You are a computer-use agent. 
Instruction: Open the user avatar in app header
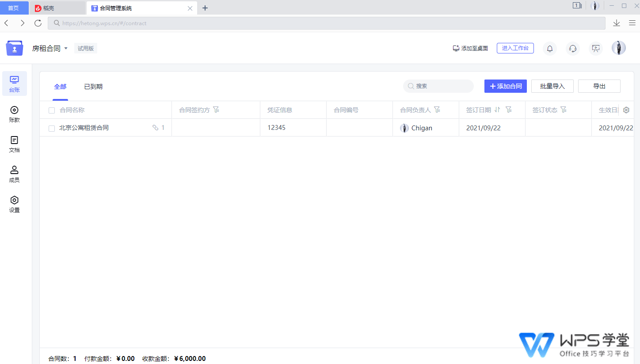[x=619, y=48]
